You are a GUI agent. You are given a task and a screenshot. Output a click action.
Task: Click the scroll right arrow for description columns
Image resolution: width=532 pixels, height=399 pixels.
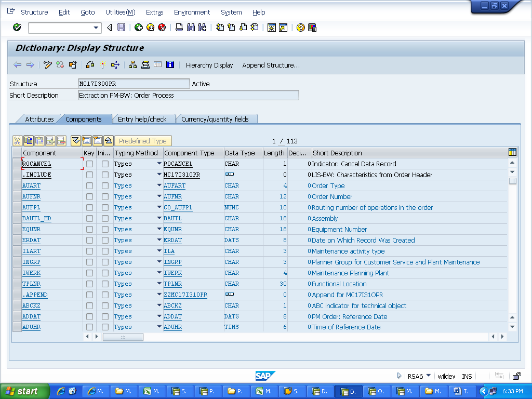pyautogui.click(x=502, y=337)
